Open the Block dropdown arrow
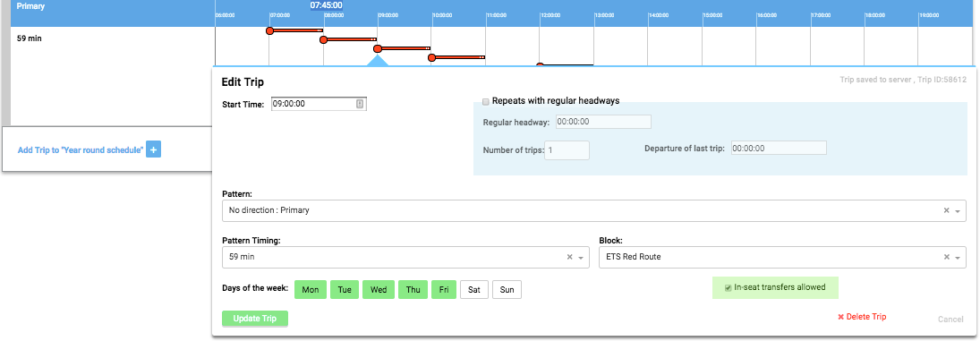This screenshot has width=980, height=341. pyautogui.click(x=958, y=257)
